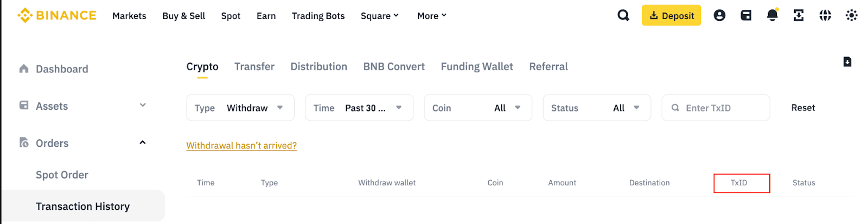Image resolution: width=868 pixels, height=224 pixels.
Task: Open the wallet icon in header
Action: coord(746,15)
